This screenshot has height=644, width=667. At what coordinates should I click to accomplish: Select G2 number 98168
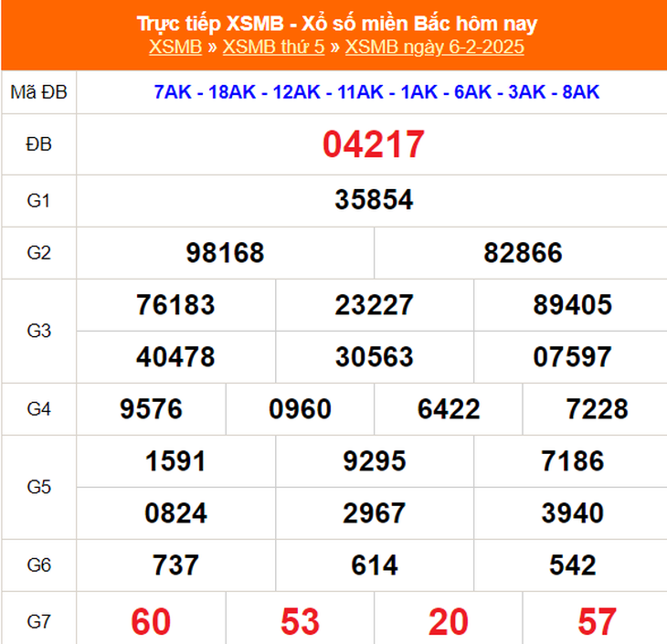[225, 252]
